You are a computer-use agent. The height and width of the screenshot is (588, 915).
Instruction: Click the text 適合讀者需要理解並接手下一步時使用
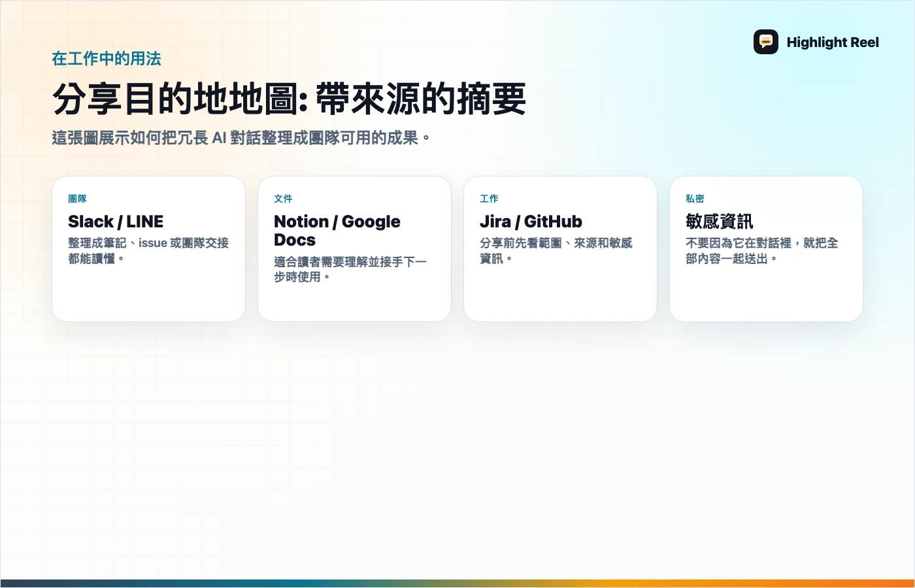350,269
